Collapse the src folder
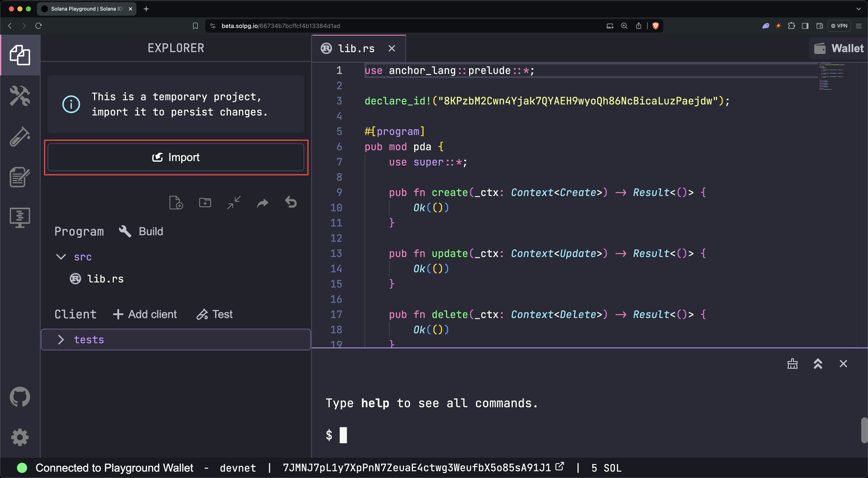Screen dimensions: 868x478 (x=61, y=257)
